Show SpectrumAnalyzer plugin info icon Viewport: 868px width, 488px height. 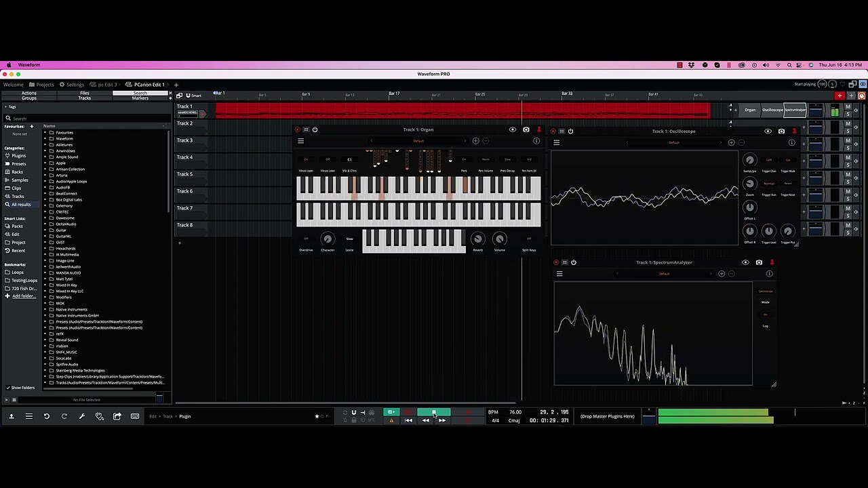point(769,274)
